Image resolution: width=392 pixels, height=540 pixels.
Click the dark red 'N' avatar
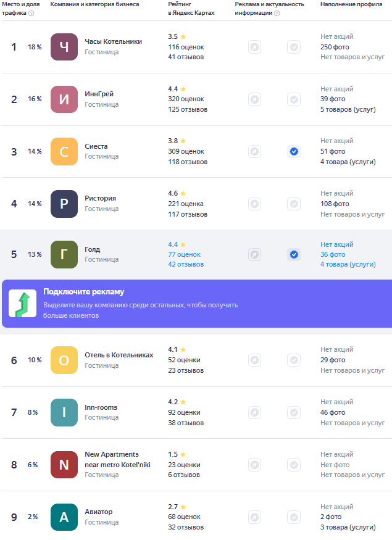pyautogui.click(x=64, y=465)
